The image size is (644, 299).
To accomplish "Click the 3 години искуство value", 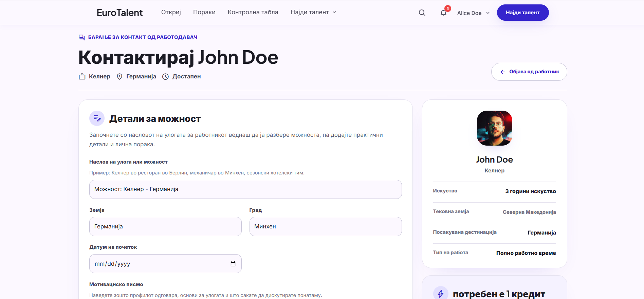I will [x=531, y=191].
